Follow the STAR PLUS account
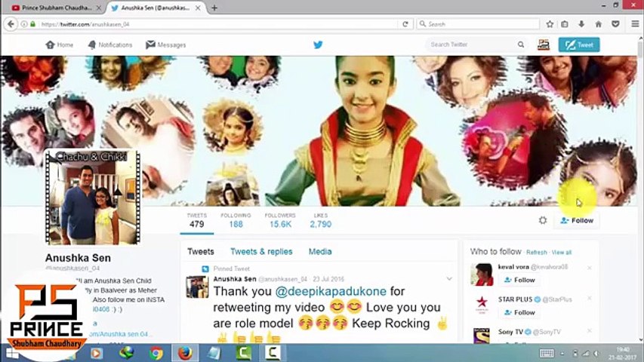This screenshot has width=644, height=362. tap(519, 313)
